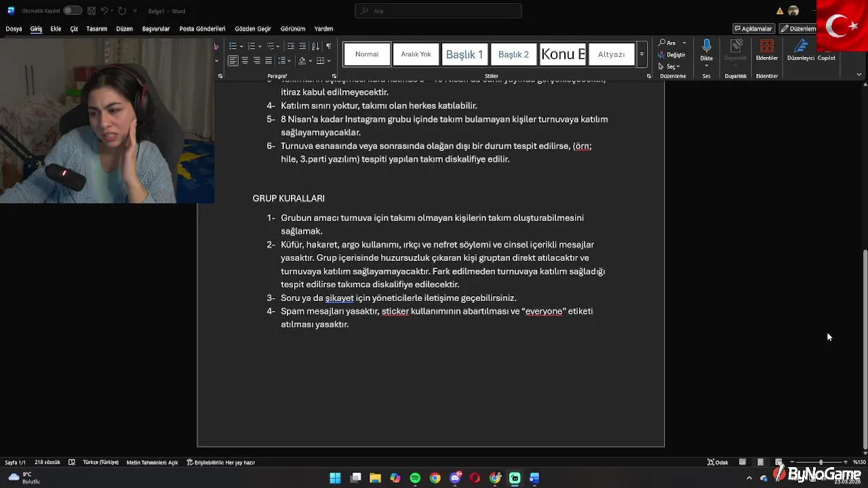Open the Paragraf dialog launcher

coord(334,76)
